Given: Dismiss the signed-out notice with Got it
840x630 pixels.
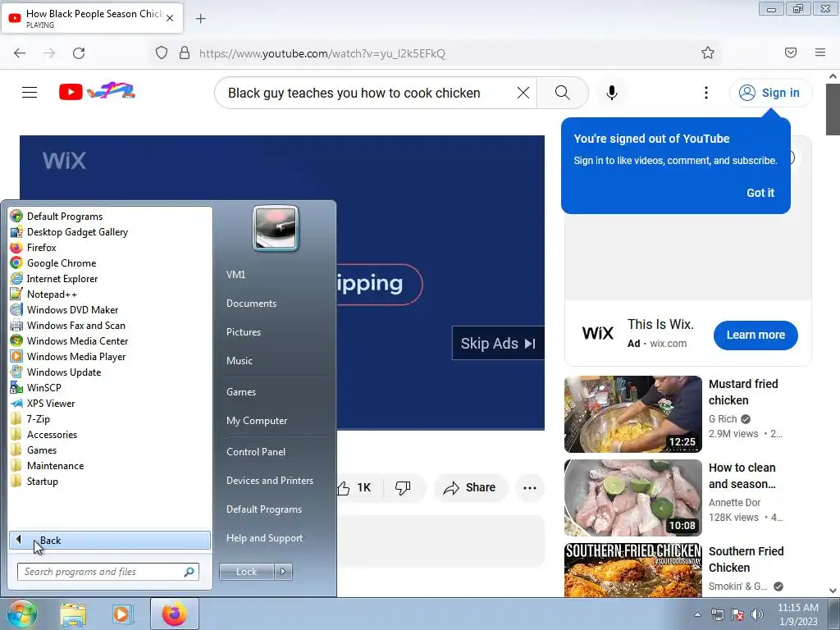Looking at the screenshot, I should coord(760,193).
